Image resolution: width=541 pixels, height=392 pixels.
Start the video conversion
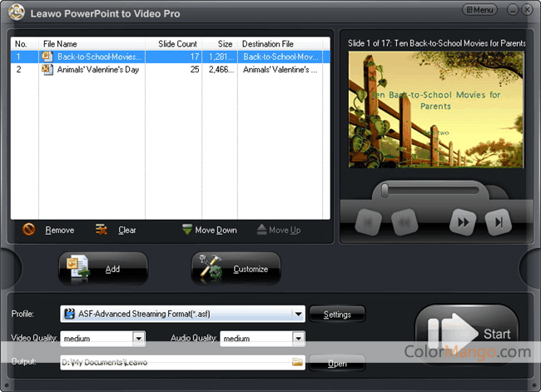point(466,334)
